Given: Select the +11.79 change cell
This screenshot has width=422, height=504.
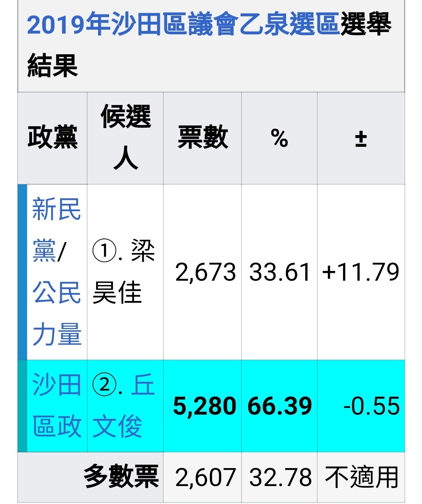Looking at the screenshot, I should (x=361, y=272).
